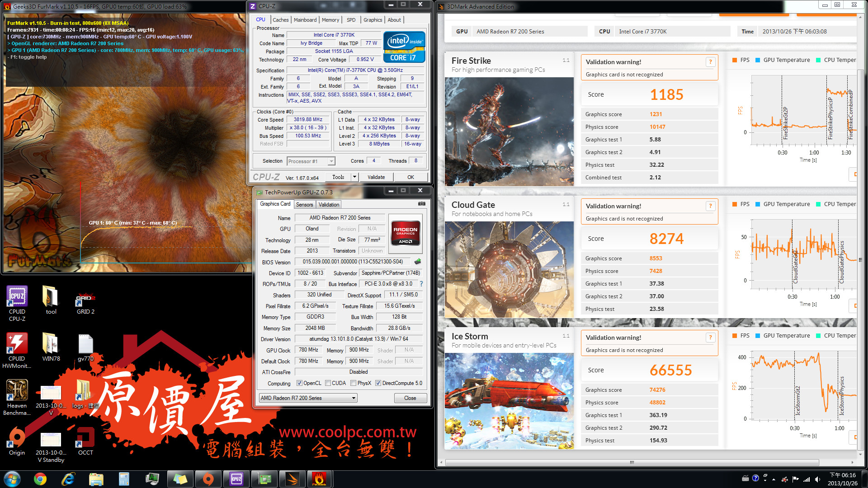Take GPU-Z screenshot with camera icon

coord(421,204)
